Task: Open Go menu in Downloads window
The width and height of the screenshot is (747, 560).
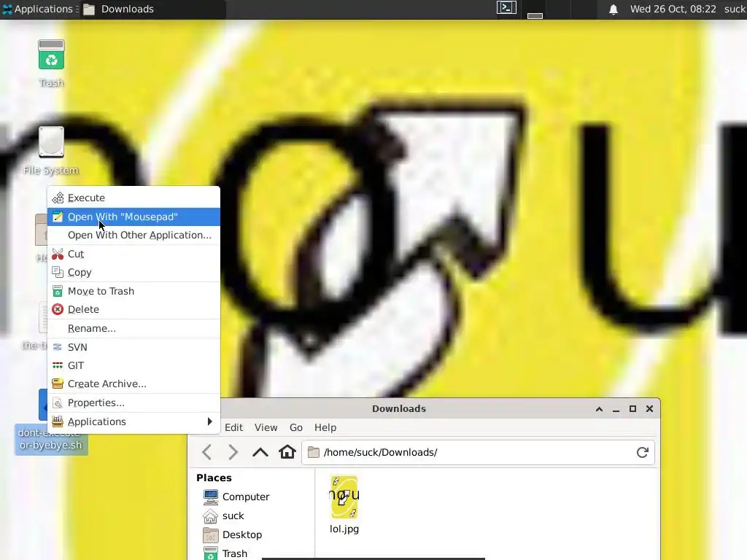Action: tap(296, 427)
